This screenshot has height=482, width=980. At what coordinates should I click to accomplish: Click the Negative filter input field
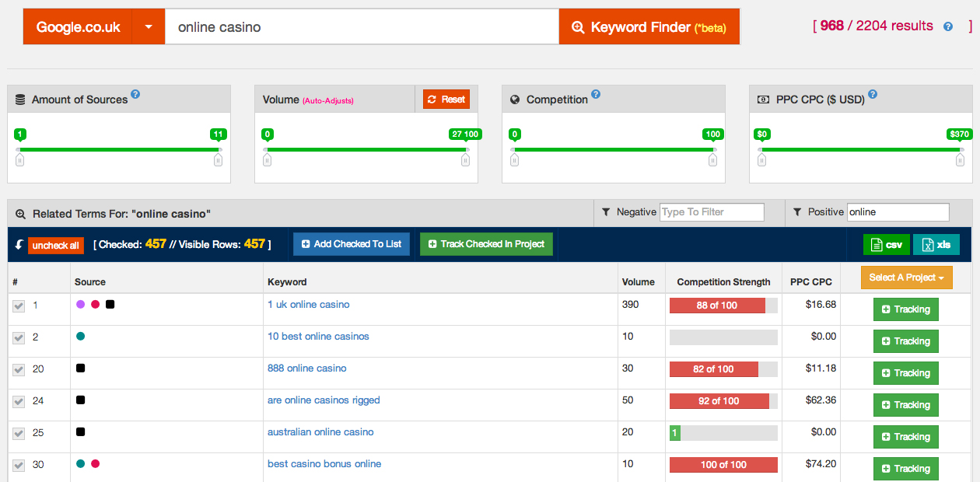click(x=712, y=212)
